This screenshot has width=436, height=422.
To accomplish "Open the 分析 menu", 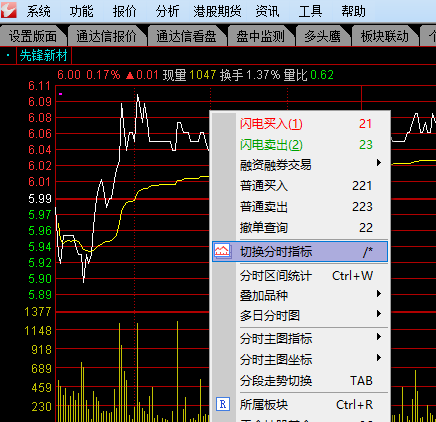I will (167, 11).
